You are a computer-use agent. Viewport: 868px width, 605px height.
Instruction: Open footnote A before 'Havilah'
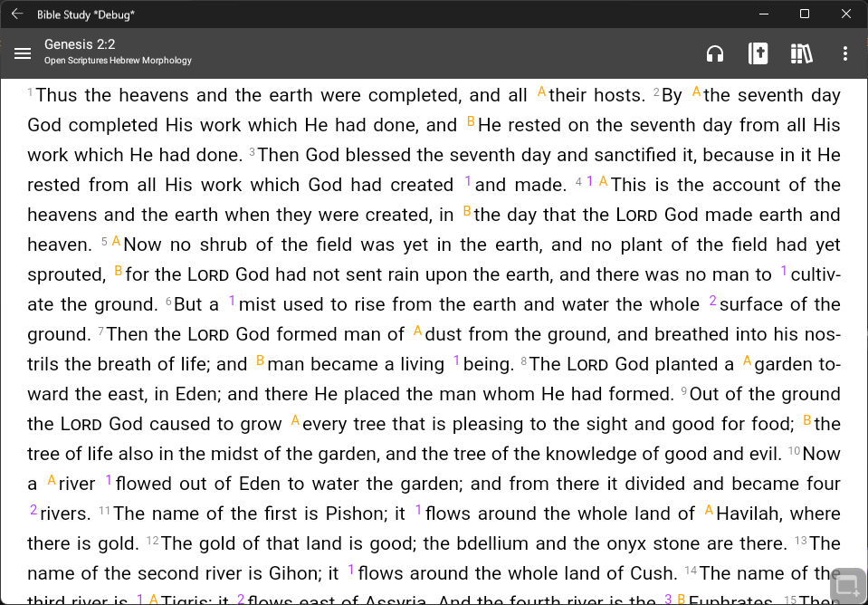(709, 510)
